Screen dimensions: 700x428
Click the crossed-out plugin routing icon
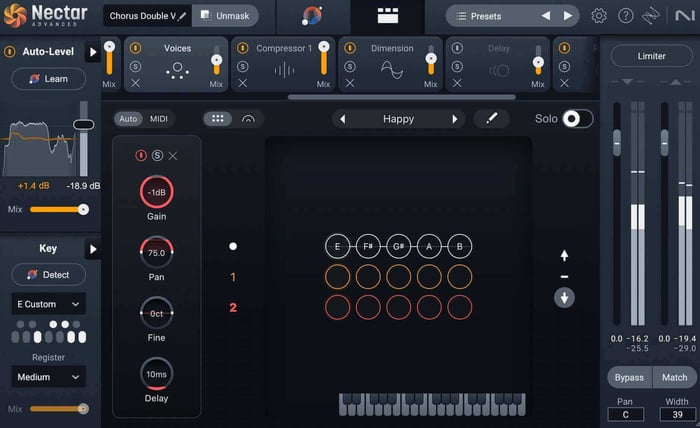pos(650,16)
